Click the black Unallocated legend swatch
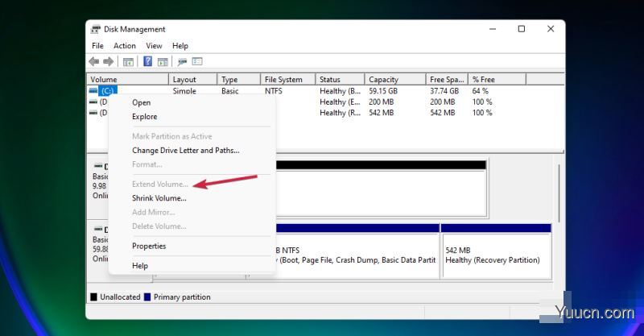The width and height of the screenshot is (644, 336). pos(93,297)
